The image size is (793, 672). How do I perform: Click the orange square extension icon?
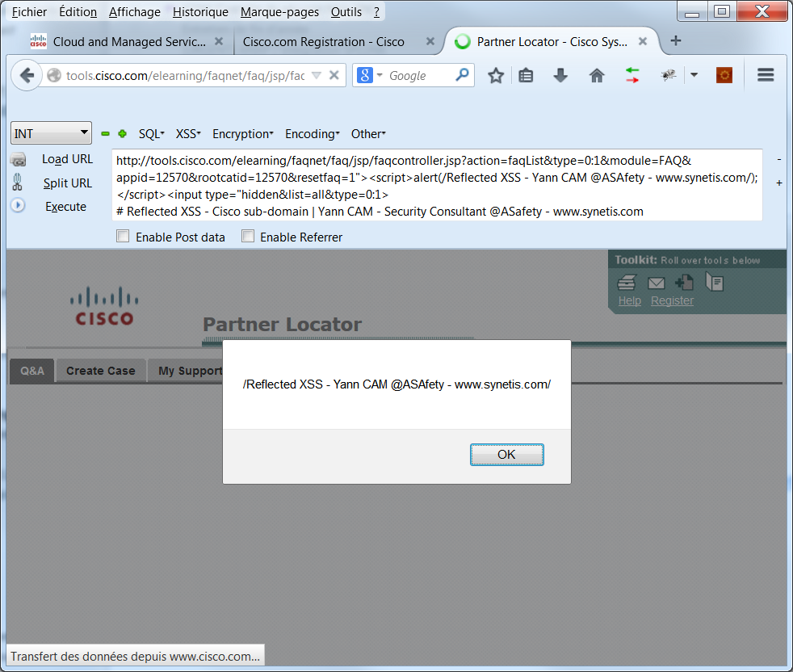click(724, 75)
